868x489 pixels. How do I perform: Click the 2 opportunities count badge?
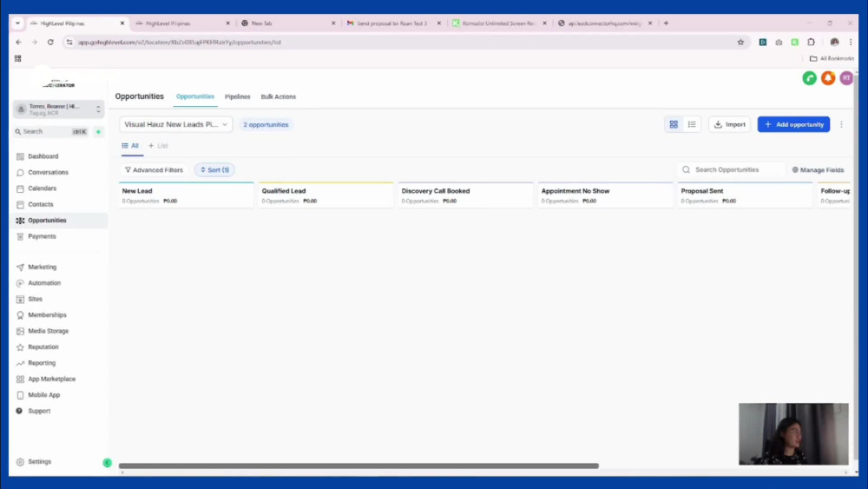pyautogui.click(x=266, y=124)
